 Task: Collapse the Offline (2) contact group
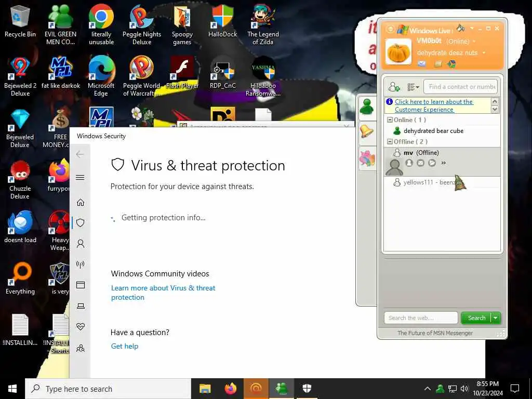390,141
